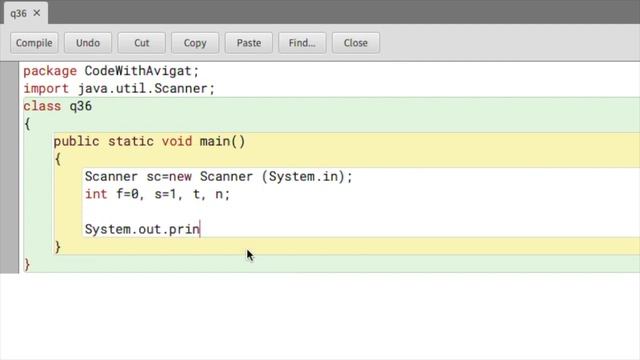This screenshot has height=360, width=640.
Task: Close the editor with the Close button
Action: pyautogui.click(x=356, y=43)
